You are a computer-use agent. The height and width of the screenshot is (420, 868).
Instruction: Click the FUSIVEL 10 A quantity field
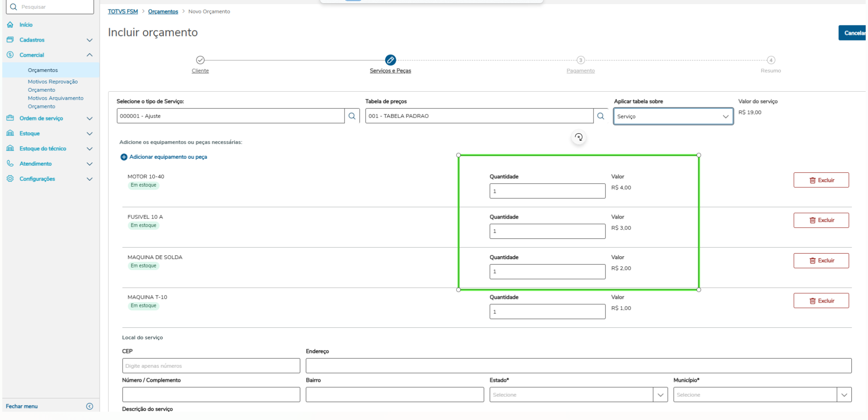point(547,231)
